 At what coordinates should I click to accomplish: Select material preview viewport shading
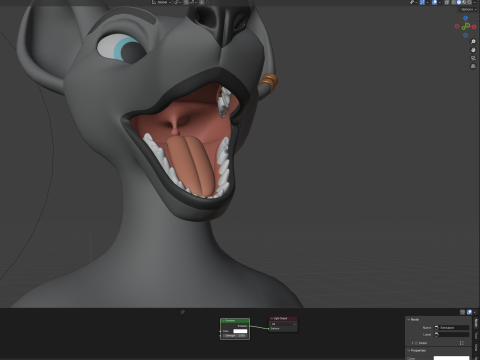[x=464, y=2]
